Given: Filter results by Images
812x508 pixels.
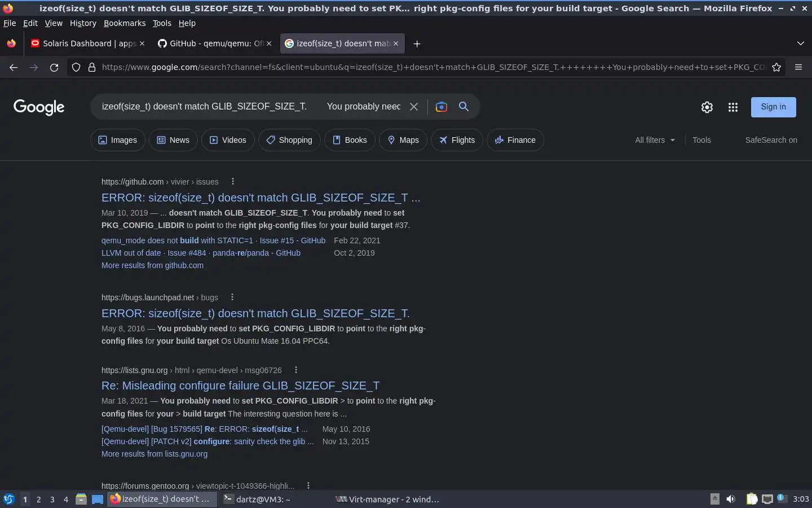Looking at the screenshot, I should coord(118,140).
